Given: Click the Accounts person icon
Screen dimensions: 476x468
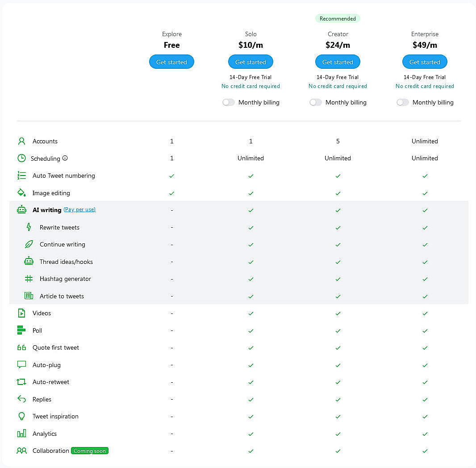Looking at the screenshot, I should 21,141.
